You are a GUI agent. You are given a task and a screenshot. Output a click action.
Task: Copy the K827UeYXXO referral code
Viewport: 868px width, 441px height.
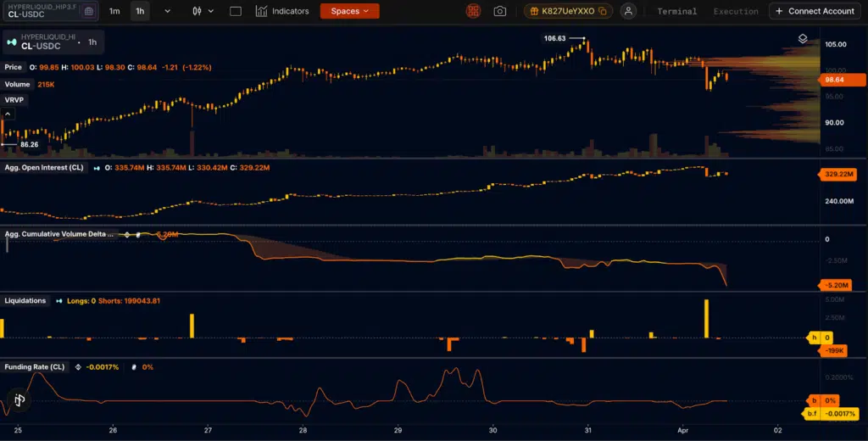click(x=602, y=11)
